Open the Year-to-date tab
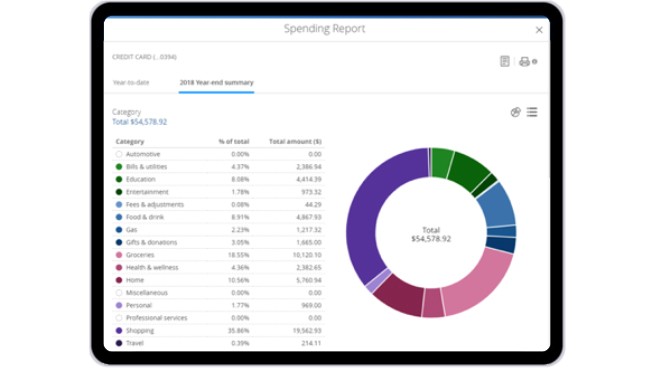 point(131,83)
